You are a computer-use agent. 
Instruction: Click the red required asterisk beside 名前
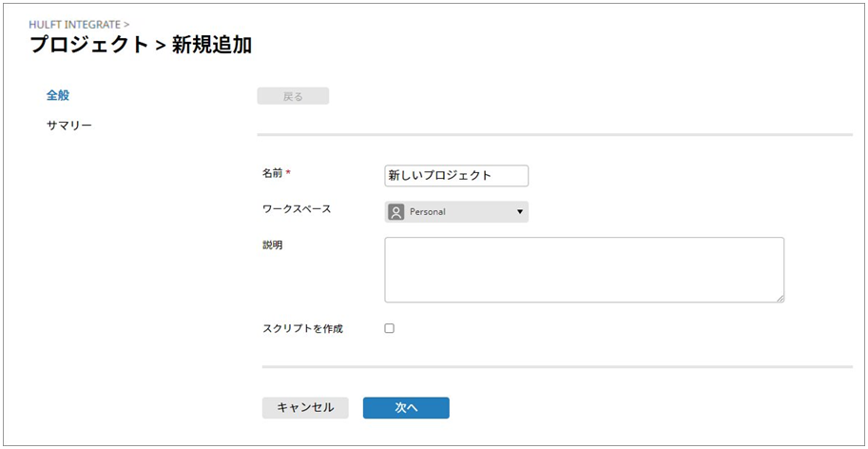point(288,173)
